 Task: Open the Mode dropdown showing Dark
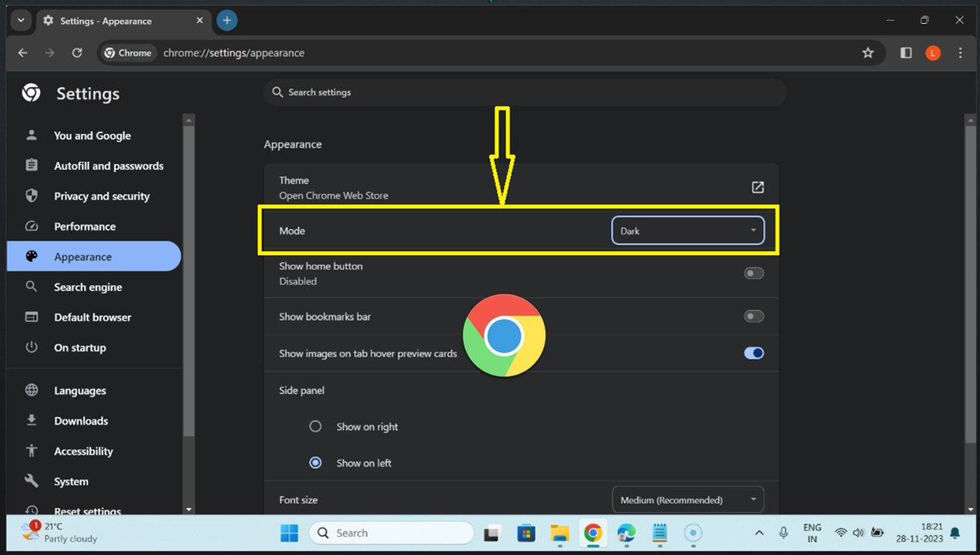[x=688, y=230]
